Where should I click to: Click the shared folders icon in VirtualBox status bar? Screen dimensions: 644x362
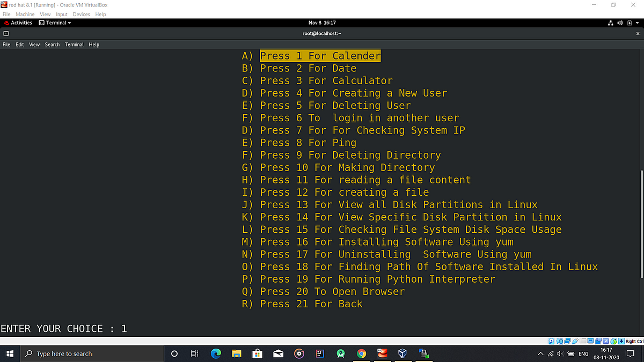(583, 341)
